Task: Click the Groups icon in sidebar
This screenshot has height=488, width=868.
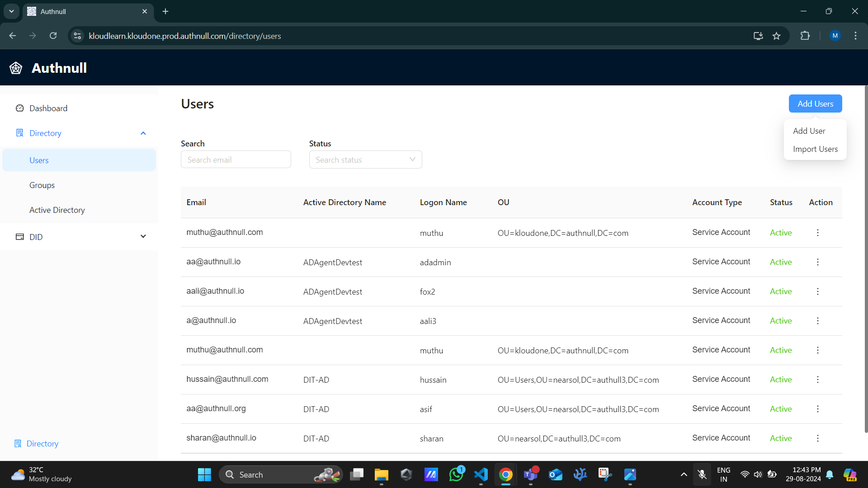Action: tap(42, 185)
